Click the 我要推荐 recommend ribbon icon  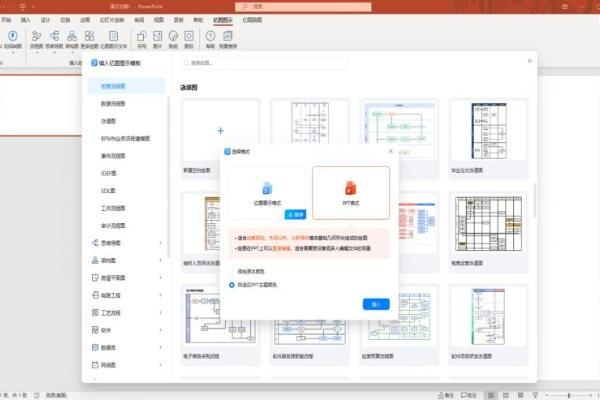coord(228,36)
